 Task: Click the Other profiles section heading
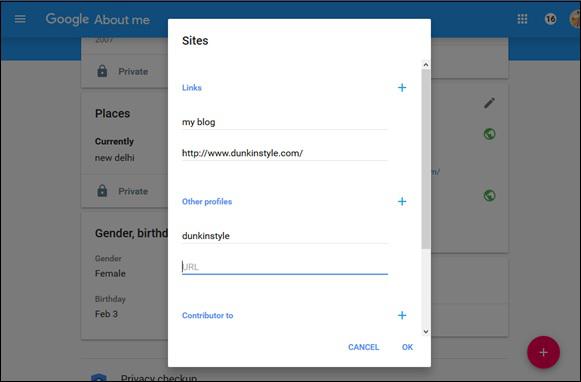[207, 202]
